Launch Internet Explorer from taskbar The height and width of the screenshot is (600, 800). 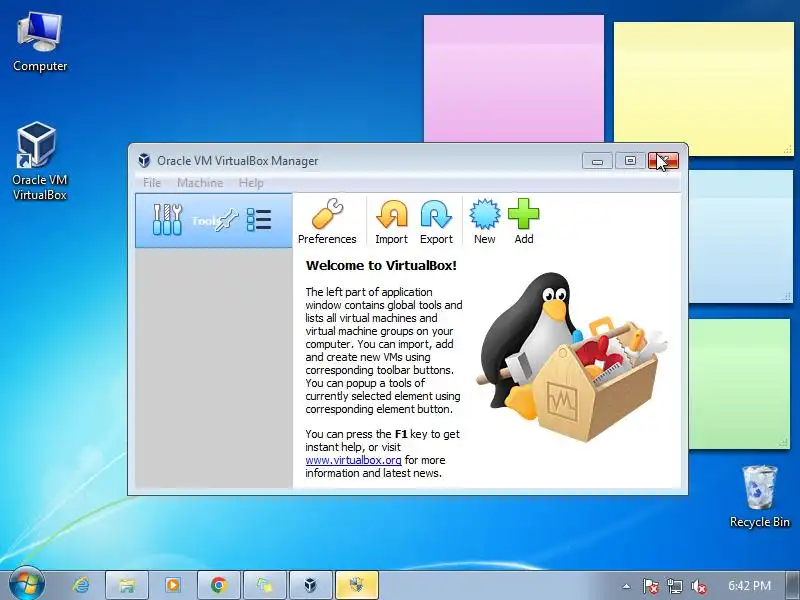81,585
